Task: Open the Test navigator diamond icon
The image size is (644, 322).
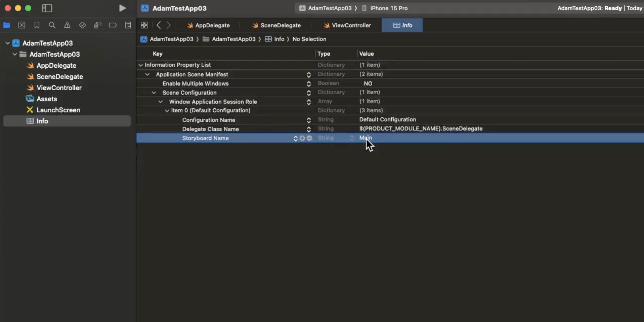Action: pos(82,25)
